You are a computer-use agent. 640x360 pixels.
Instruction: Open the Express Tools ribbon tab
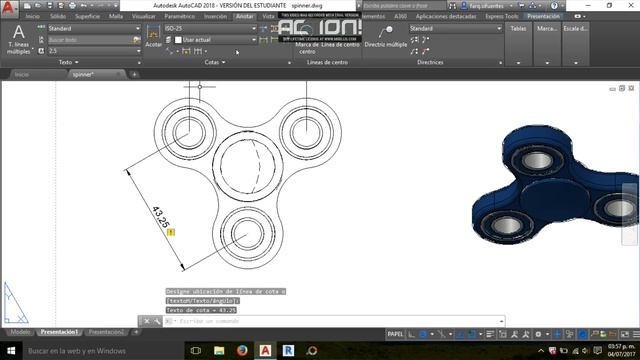[502, 16]
